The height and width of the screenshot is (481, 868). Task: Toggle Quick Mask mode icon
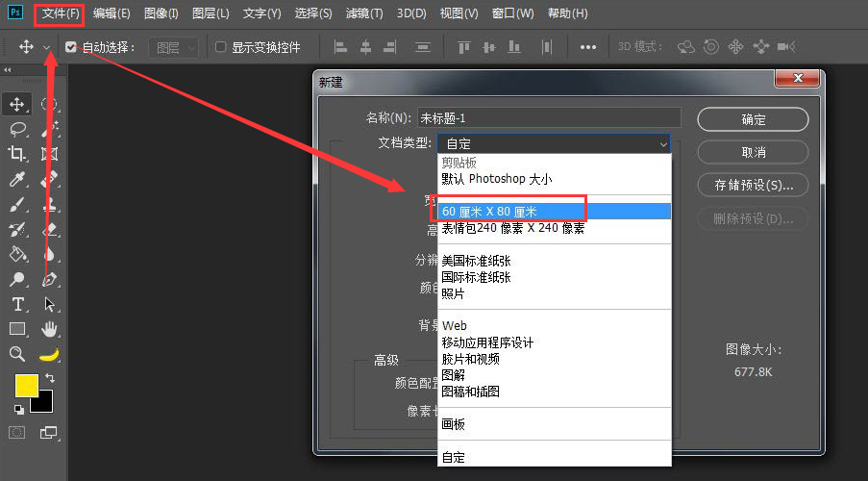point(17,433)
